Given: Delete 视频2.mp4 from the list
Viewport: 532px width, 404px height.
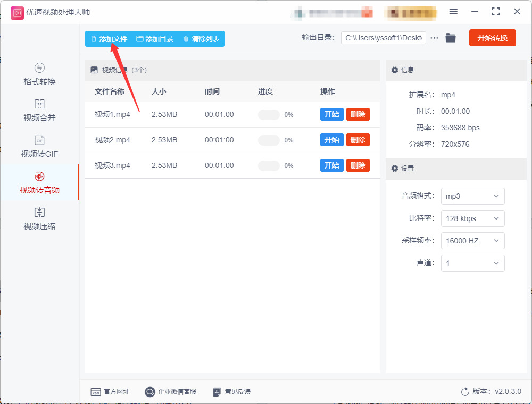Looking at the screenshot, I should [x=358, y=140].
